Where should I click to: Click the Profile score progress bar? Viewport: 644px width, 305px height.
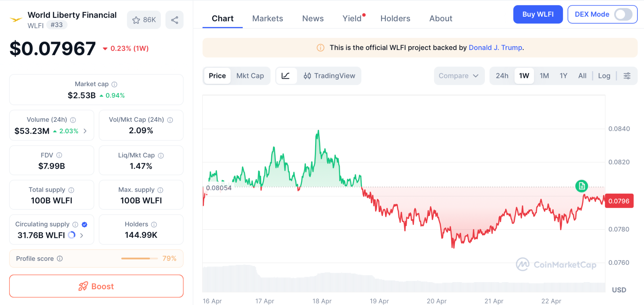[x=139, y=258]
